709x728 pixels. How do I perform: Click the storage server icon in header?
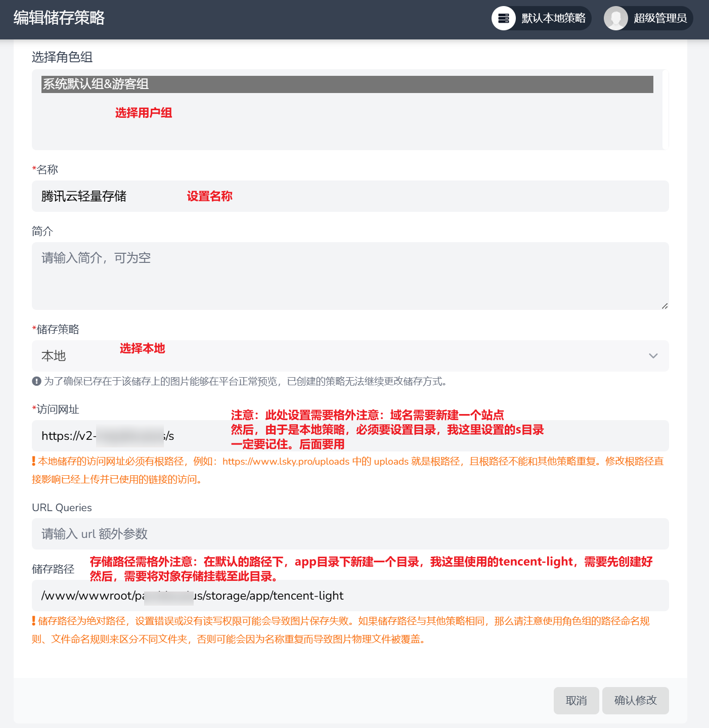(x=503, y=18)
